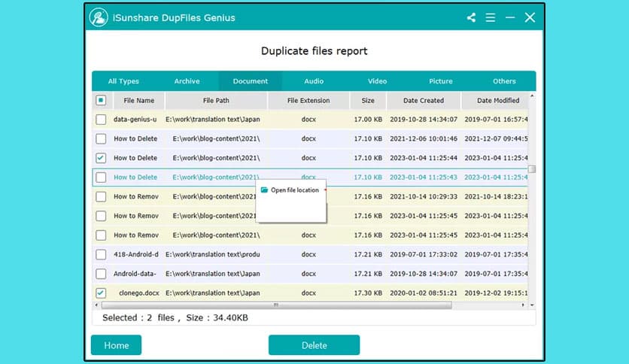This screenshot has width=629, height=364.
Task: Choose Open file location from context menu
Action: (x=290, y=190)
